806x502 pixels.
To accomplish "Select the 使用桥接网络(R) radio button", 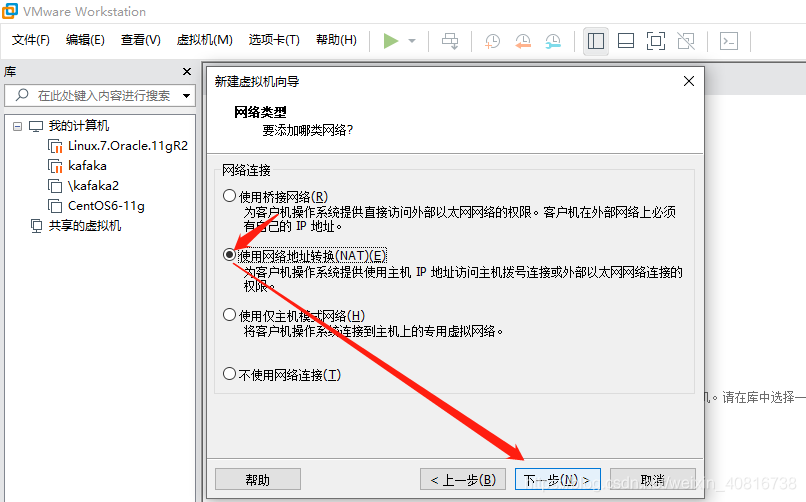I will tap(229, 196).
